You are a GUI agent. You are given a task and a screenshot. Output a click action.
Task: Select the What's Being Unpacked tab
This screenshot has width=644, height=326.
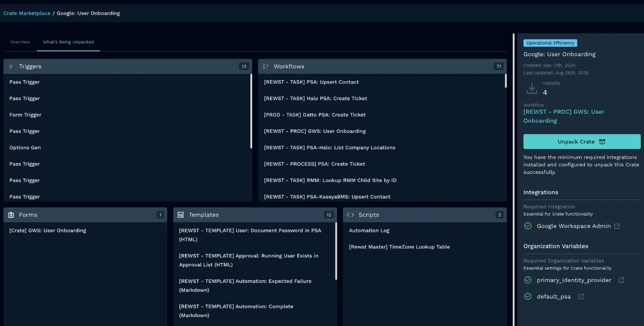coord(68,42)
